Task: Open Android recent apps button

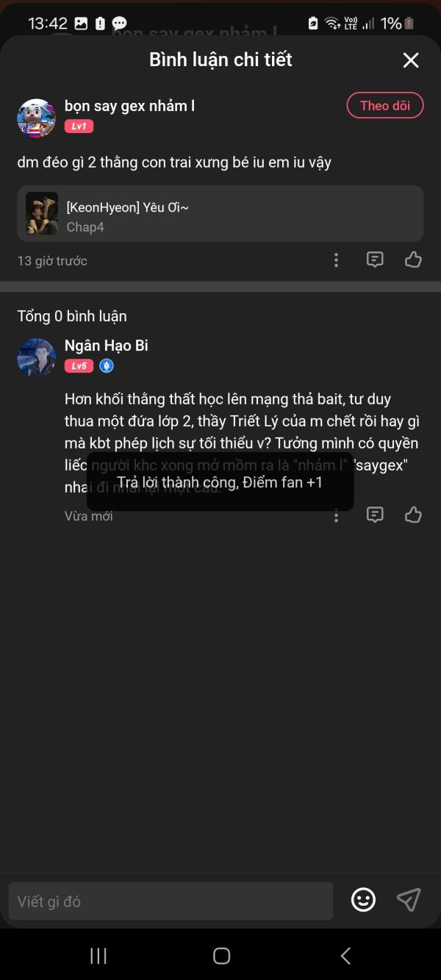Action: pos(98,955)
